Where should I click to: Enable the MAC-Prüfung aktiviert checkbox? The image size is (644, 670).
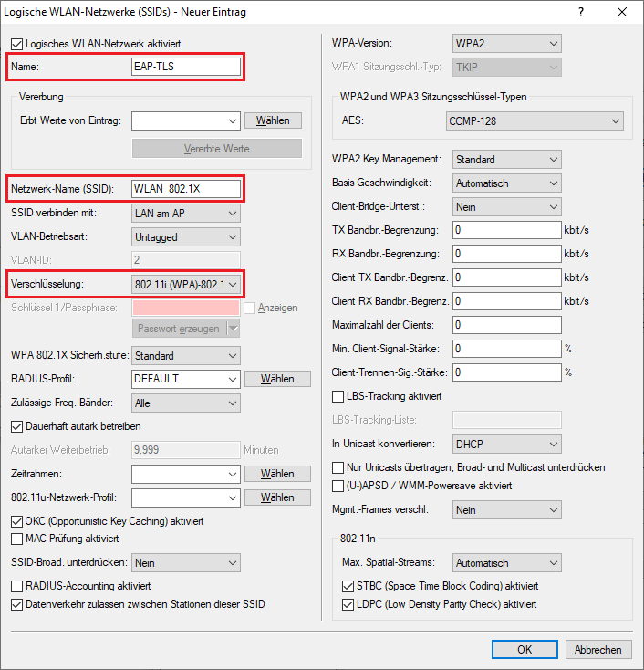(x=17, y=539)
